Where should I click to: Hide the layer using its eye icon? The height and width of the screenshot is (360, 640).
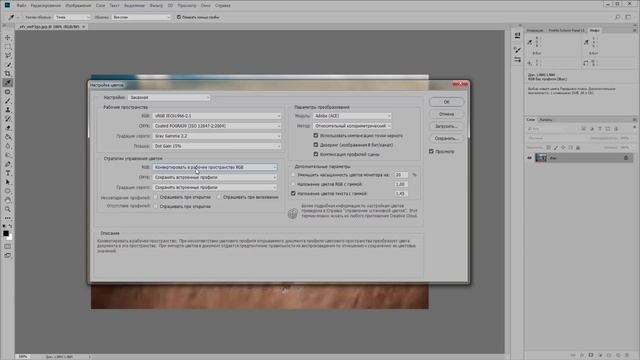(x=529, y=158)
